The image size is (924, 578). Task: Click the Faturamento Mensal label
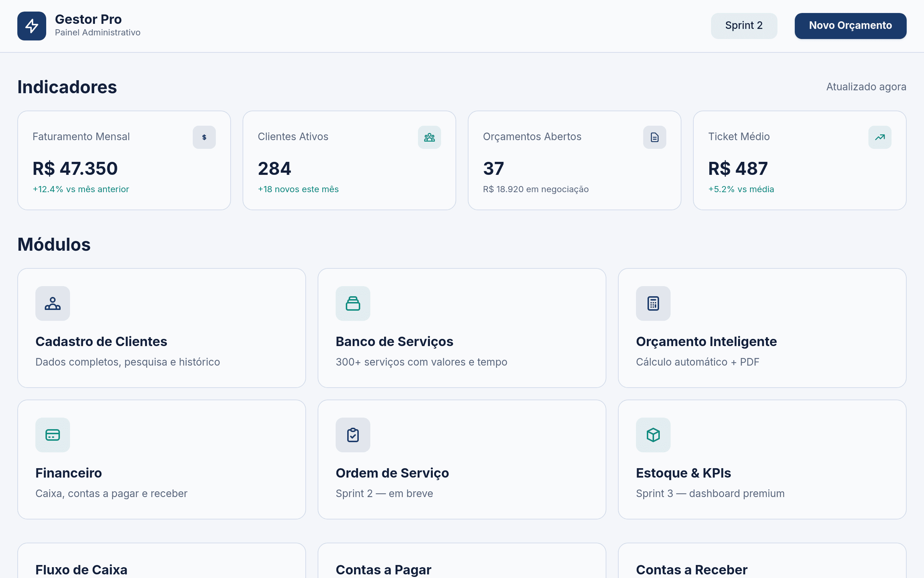tap(81, 137)
